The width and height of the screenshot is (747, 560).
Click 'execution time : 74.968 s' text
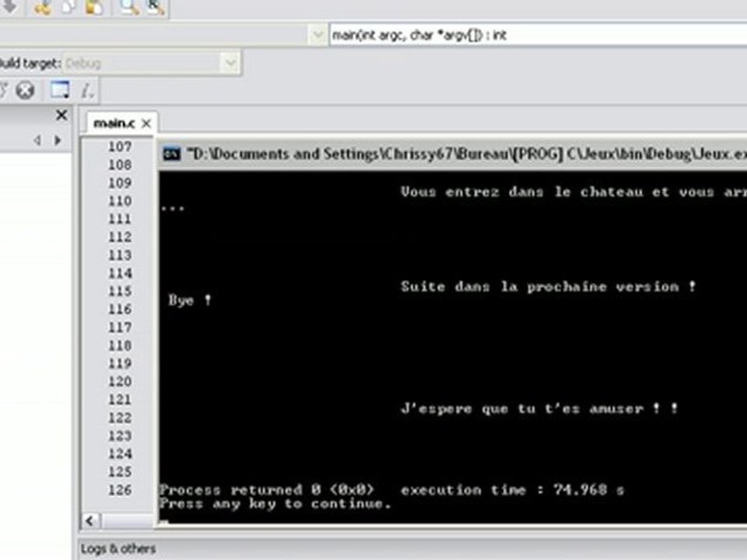(x=513, y=489)
